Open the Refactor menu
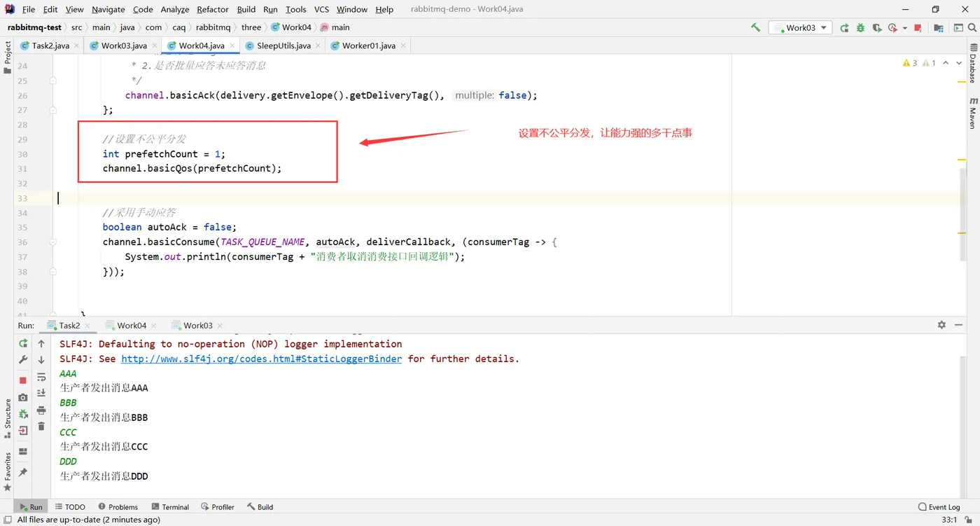 tap(213, 9)
